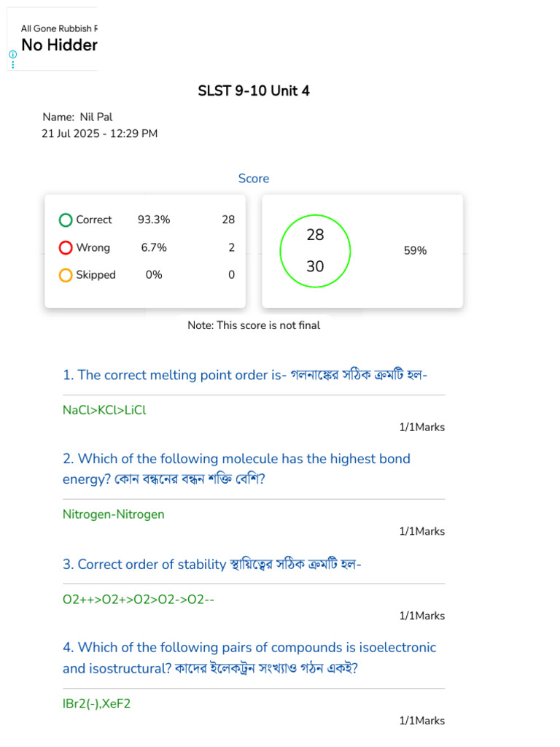Screen dimensions: 560x747
Task: Click the green Correct circle icon
Action: click(66, 220)
